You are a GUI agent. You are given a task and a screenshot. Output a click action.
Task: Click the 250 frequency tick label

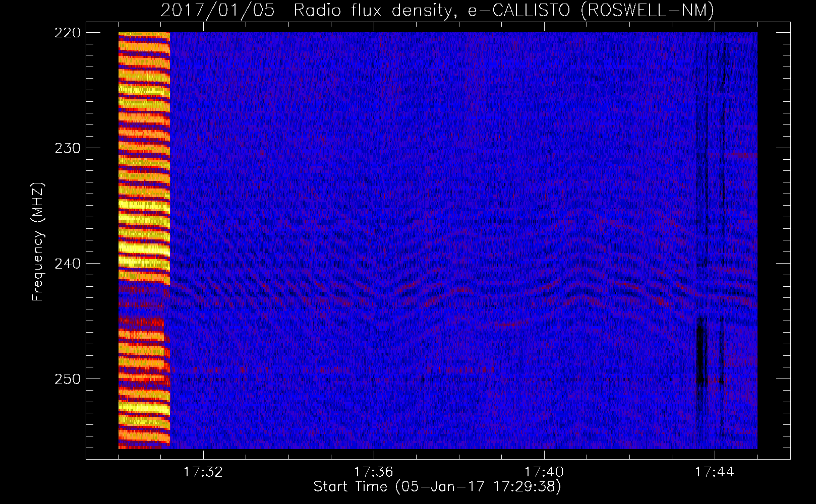tap(68, 379)
